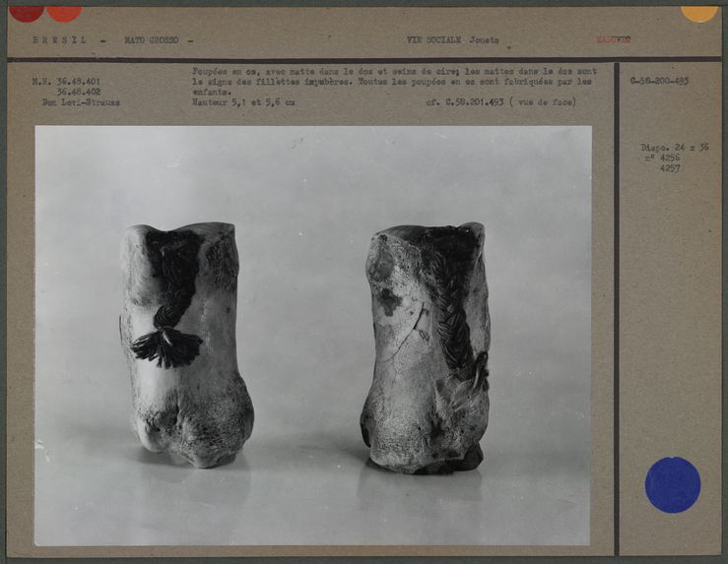Click the slide number 4257
The width and height of the screenshot is (728, 564).
pyautogui.click(x=670, y=168)
